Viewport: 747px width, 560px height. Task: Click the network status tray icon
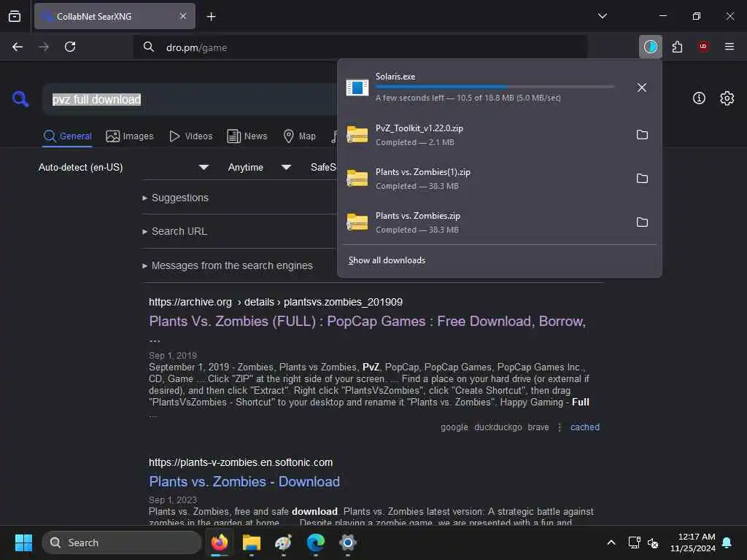click(634, 542)
